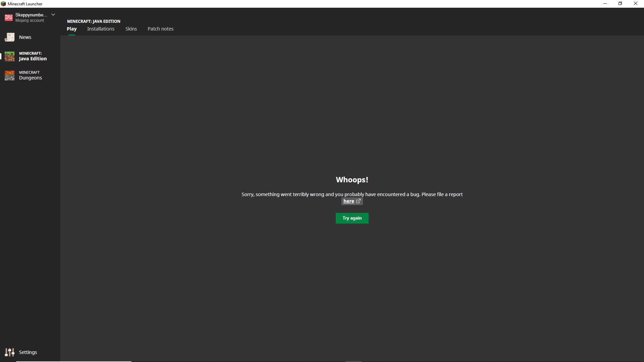Click the News newspaper icon
This screenshot has height=362, width=644.
point(9,37)
